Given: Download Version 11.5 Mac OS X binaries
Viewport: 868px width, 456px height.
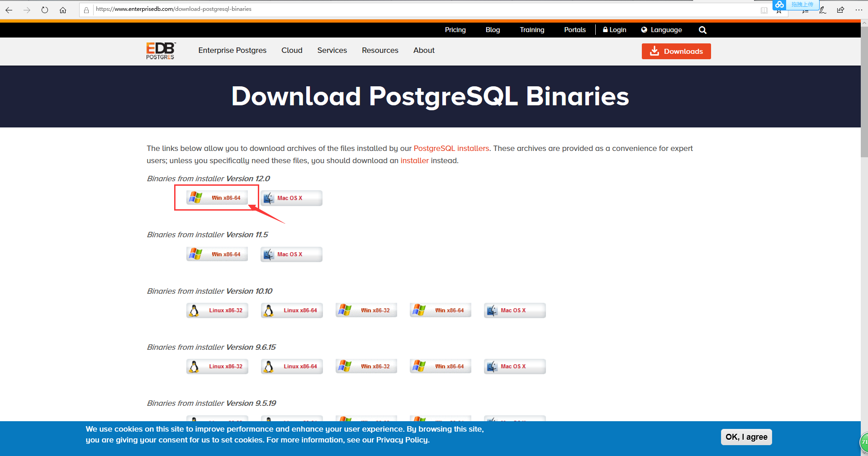Looking at the screenshot, I should tap(291, 254).
